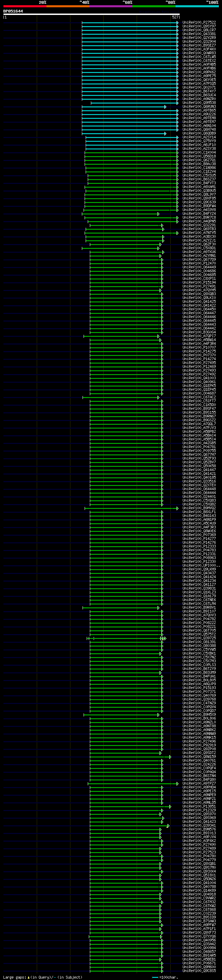Select hit label UniRef100_O81391
Viewport: 222px width, 980px height.
tap(199, 642)
